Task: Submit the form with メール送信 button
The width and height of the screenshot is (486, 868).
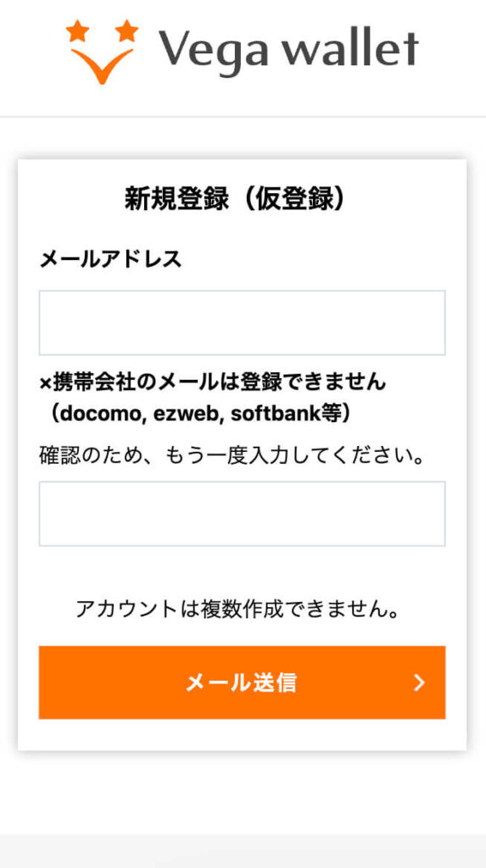Action: point(243,682)
